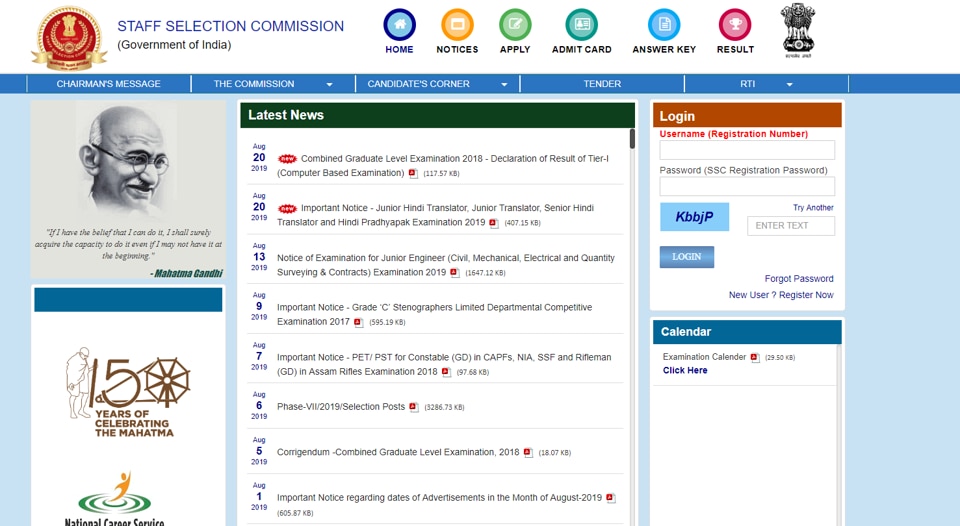Open August-2019 Advertisements dates notice link
The width and height of the screenshot is (960, 526).
coord(439,498)
